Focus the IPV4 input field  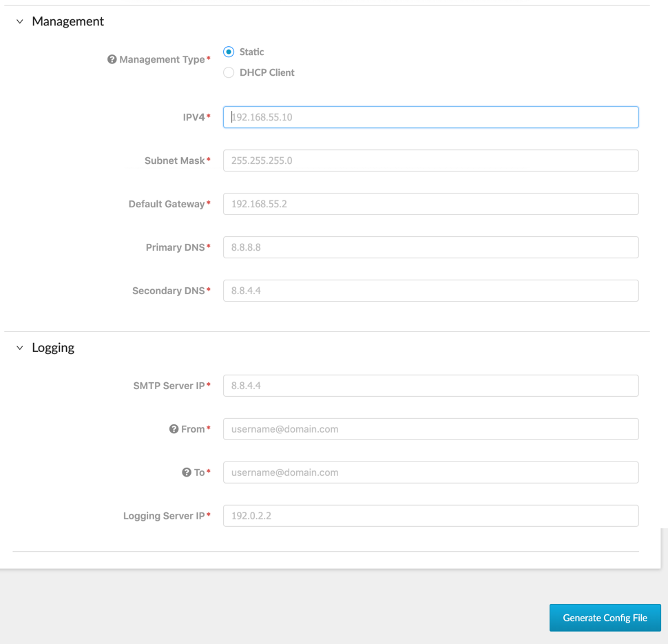tap(430, 117)
